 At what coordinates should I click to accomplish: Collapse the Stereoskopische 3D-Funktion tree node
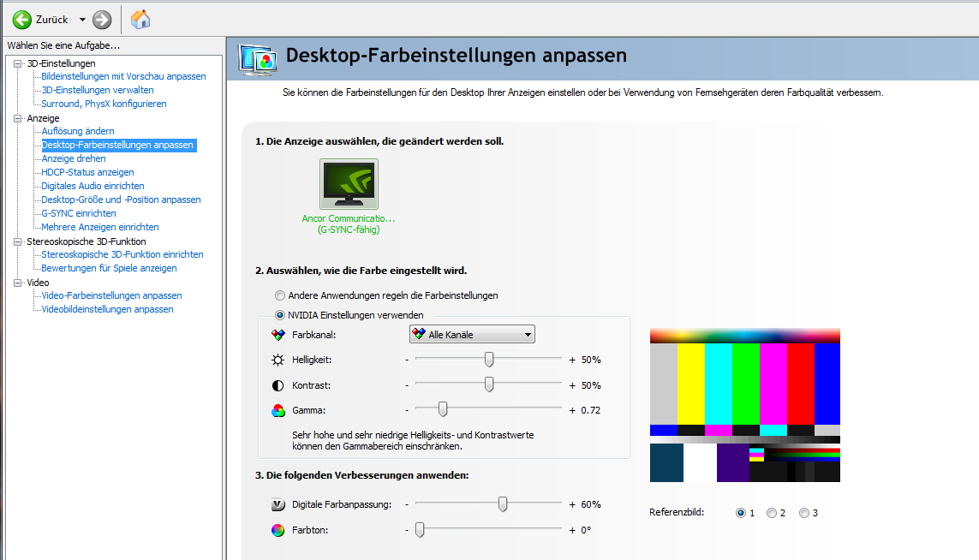tap(18, 241)
